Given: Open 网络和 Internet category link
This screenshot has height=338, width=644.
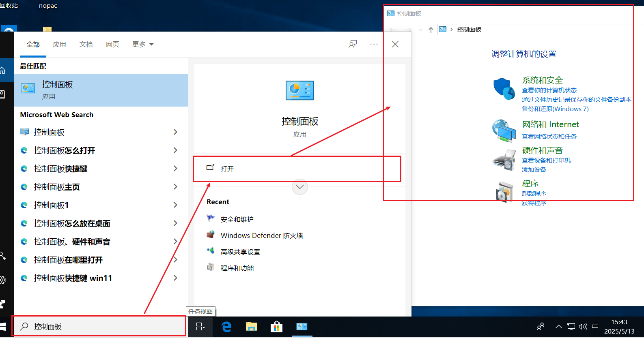Looking at the screenshot, I should click(551, 124).
